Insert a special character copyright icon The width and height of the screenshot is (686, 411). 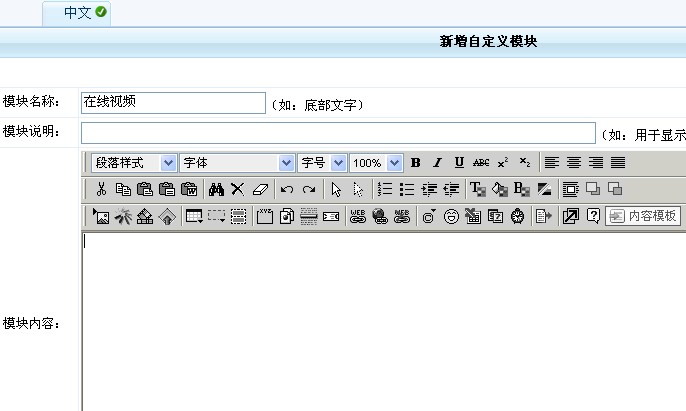pyautogui.click(x=429, y=216)
